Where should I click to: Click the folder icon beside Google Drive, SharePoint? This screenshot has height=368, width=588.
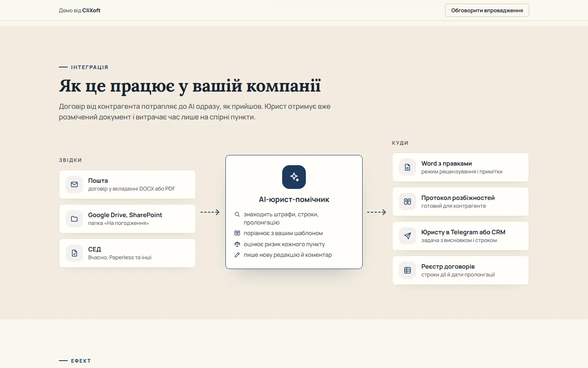pos(74,219)
